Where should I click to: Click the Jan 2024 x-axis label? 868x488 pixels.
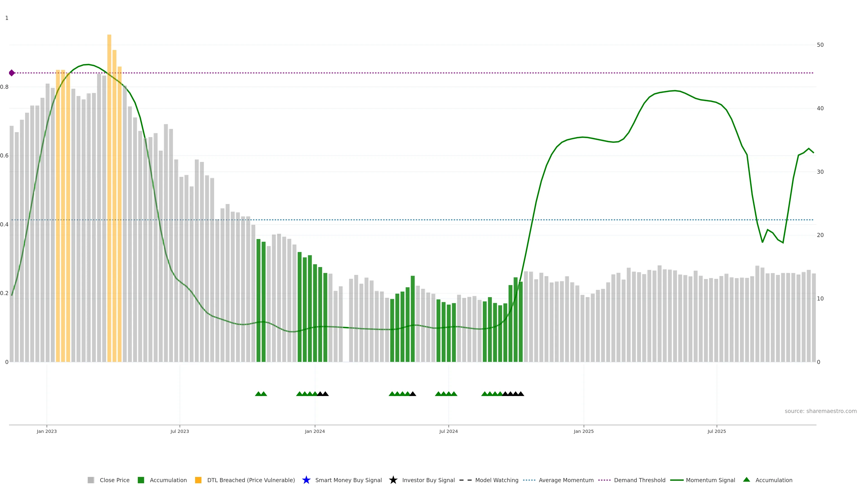pos(315,431)
